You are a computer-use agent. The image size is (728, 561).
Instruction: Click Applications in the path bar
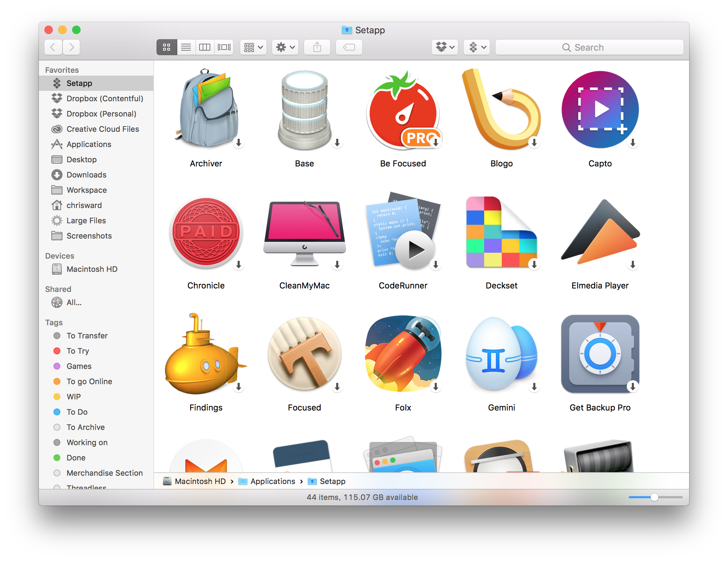272,481
